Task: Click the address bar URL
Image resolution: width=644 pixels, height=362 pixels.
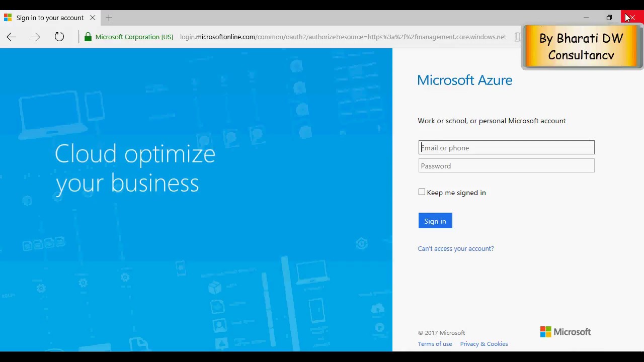Action: coord(343,37)
